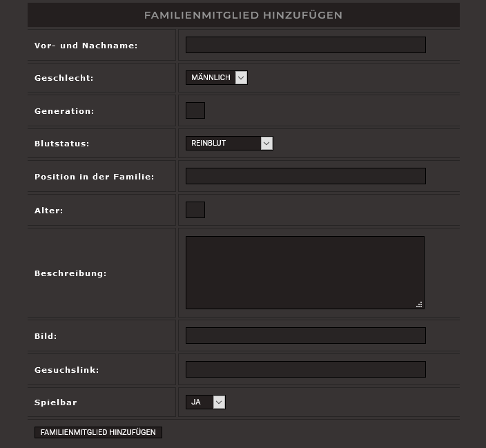The image size is (486, 448).
Task: Click the 'Beschreibung:' label text
Action: 70,273
